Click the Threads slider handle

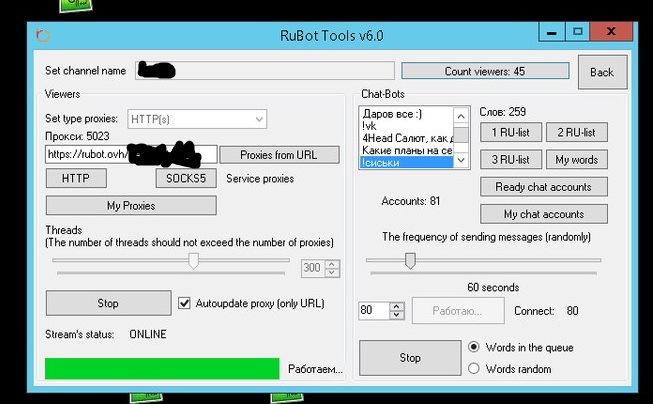194,260
